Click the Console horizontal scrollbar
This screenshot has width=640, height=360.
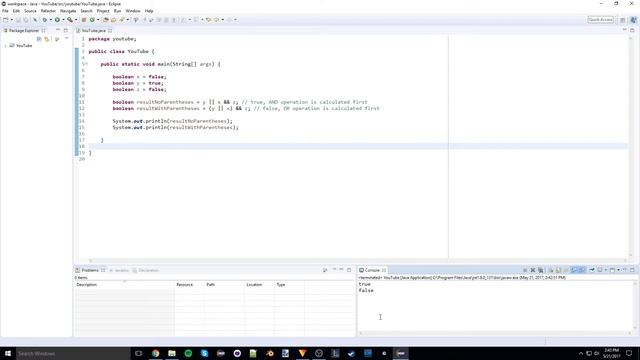tap(495, 333)
